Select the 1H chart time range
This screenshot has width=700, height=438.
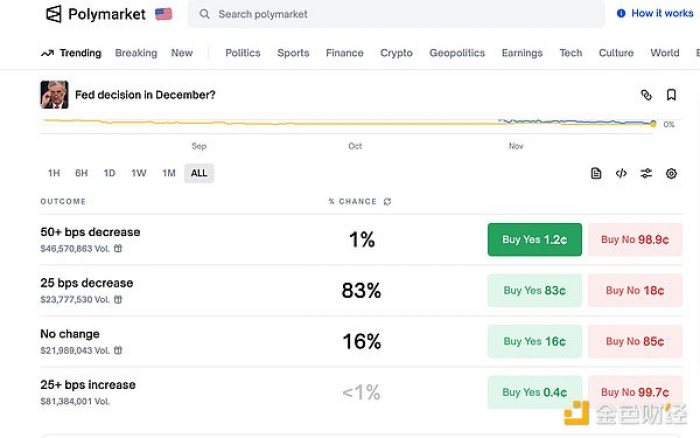(x=54, y=173)
